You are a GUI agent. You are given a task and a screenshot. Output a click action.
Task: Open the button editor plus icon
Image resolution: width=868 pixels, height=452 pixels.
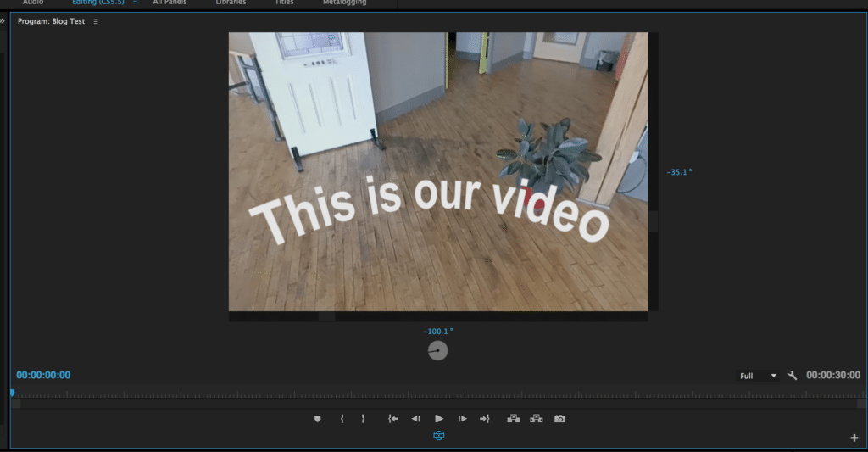click(854, 438)
